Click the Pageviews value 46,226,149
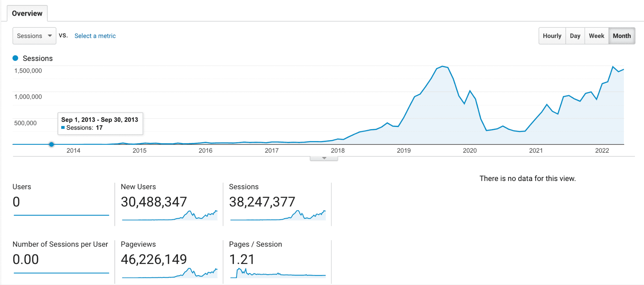The height and width of the screenshot is (285, 644). pyautogui.click(x=154, y=259)
